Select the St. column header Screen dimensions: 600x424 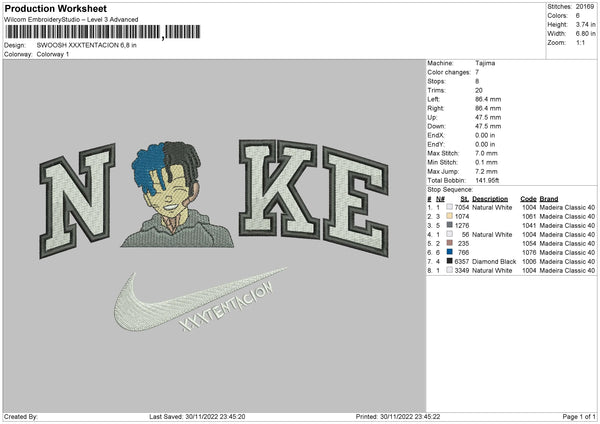click(465, 199)
